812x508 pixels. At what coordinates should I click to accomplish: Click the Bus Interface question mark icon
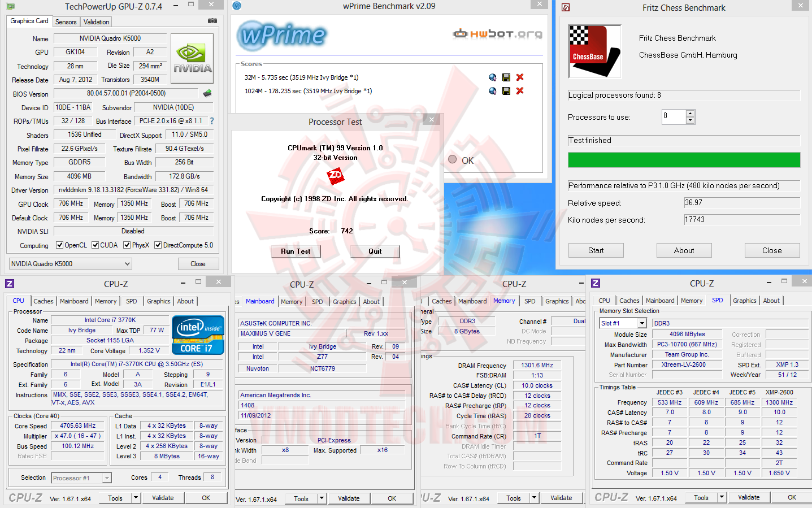click(x=212, y=121)
